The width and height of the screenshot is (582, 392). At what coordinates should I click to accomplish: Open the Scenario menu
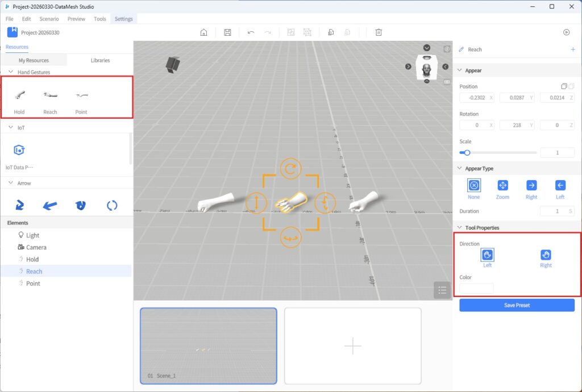point(49,19)
